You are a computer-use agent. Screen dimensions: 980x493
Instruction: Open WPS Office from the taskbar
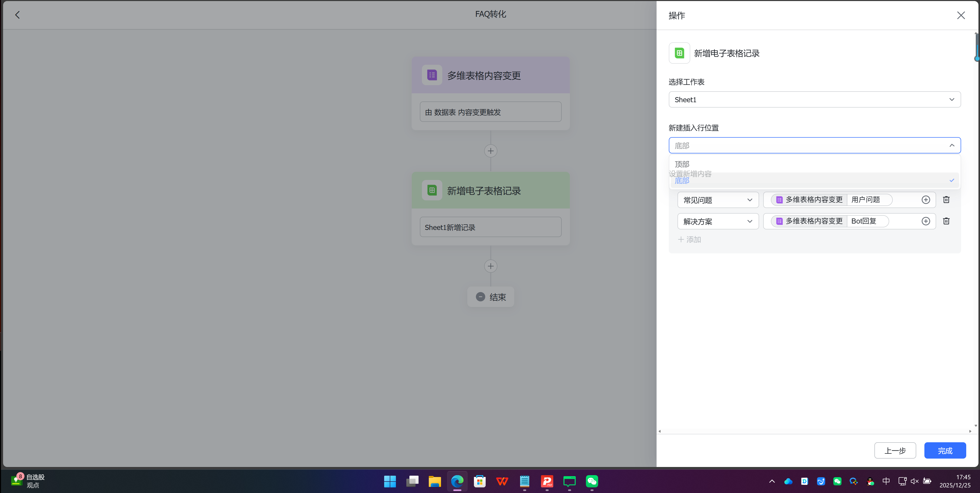[502, 481]
